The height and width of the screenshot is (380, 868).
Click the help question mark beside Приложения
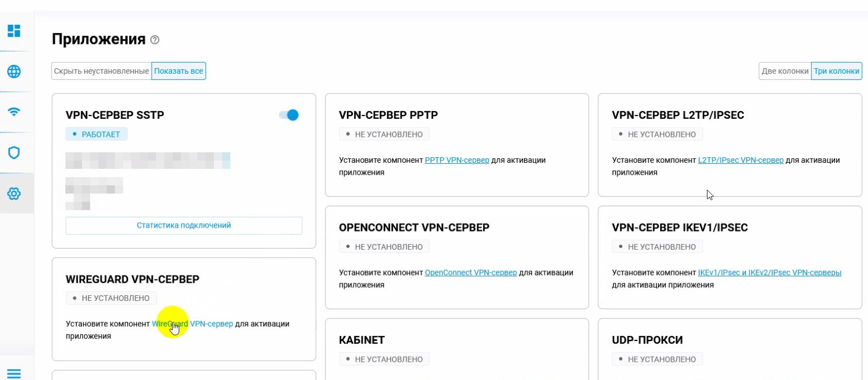pos(155,40)
